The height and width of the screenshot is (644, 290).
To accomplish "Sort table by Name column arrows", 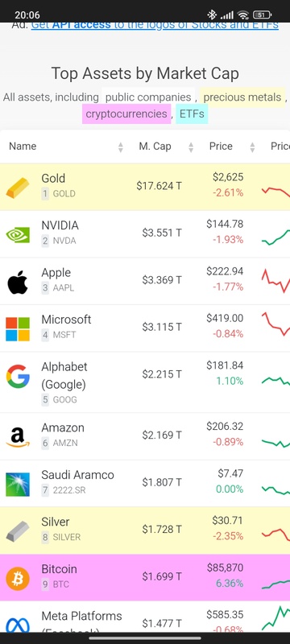I will point(120,147).
